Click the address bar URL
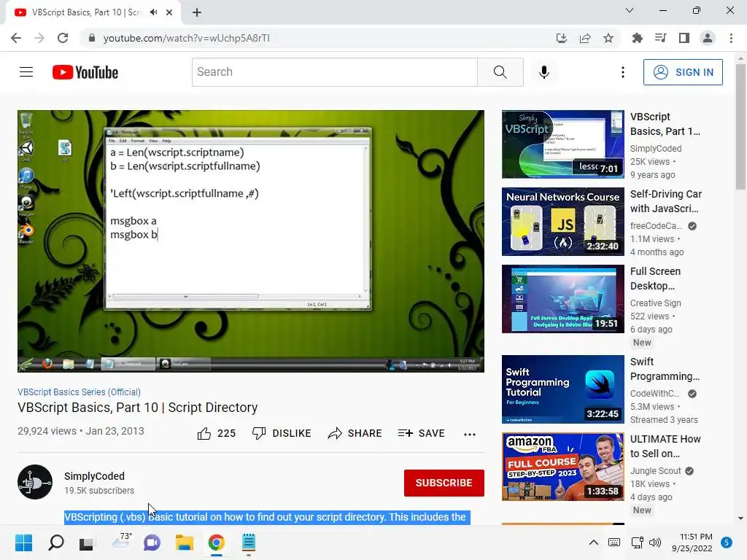The height and width of the screenshot is (560, 747). point(186,38)
